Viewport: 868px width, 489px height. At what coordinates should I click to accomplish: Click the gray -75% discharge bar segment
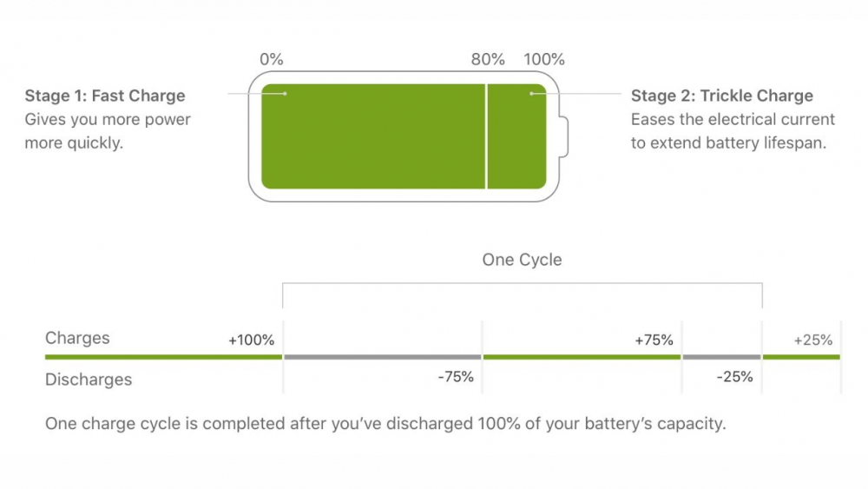coord(382,357)
